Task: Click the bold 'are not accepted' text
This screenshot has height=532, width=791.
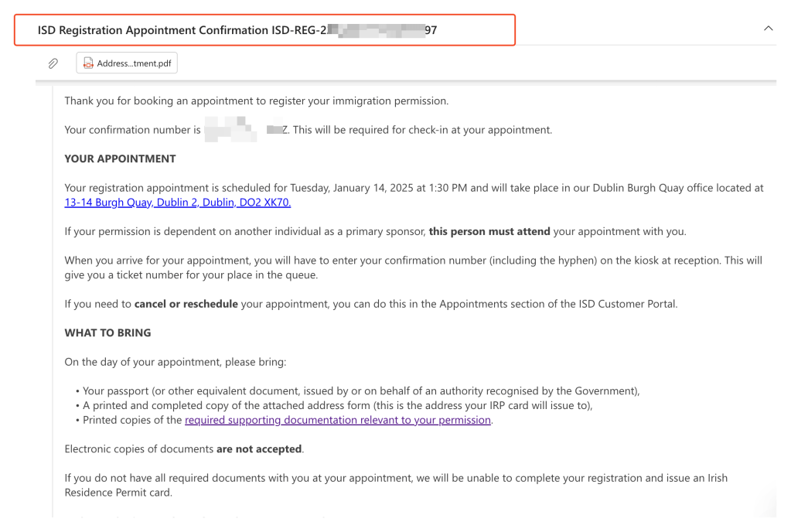Action: point(260,448)
